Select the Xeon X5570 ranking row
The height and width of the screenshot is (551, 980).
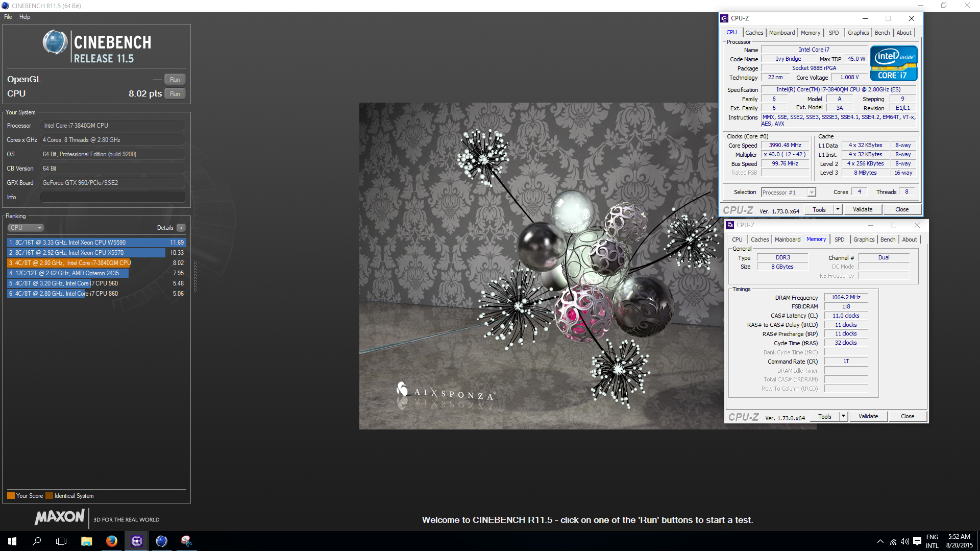click(96, 253)
